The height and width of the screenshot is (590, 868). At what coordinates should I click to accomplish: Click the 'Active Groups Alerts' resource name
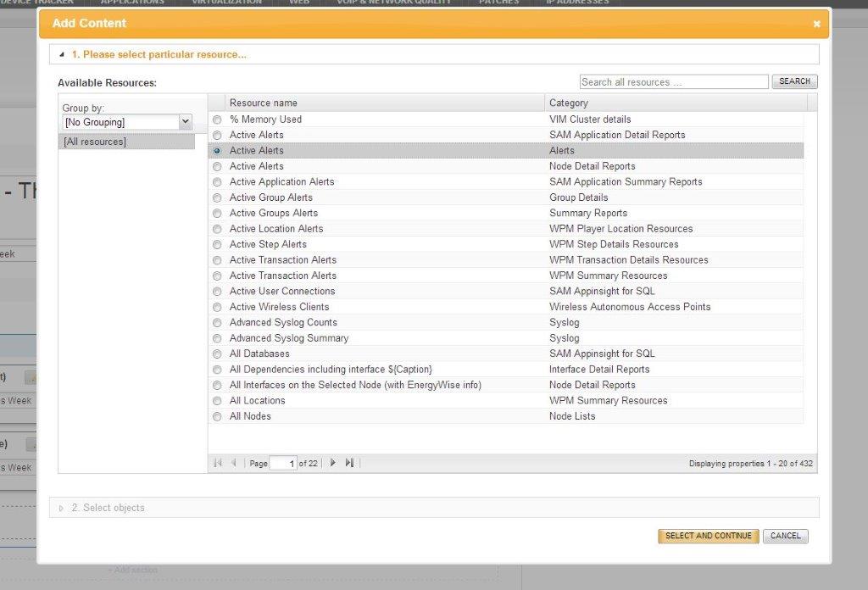(x=274, y=213)
